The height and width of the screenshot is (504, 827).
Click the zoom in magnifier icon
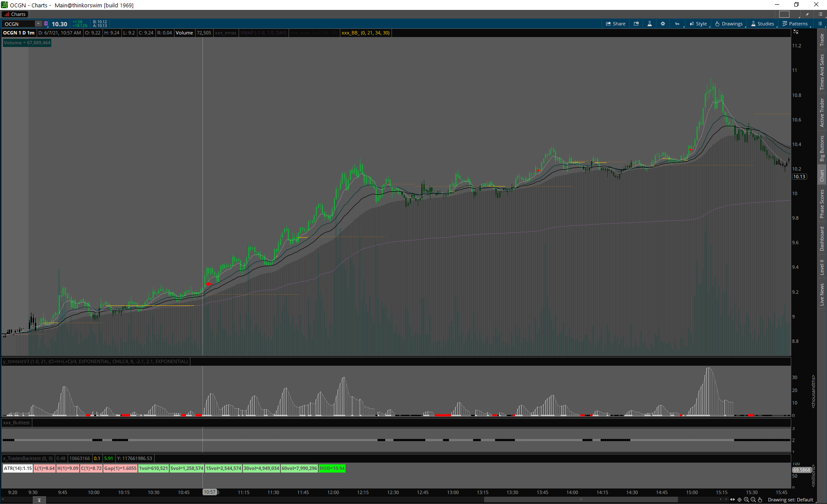(746, 500)
